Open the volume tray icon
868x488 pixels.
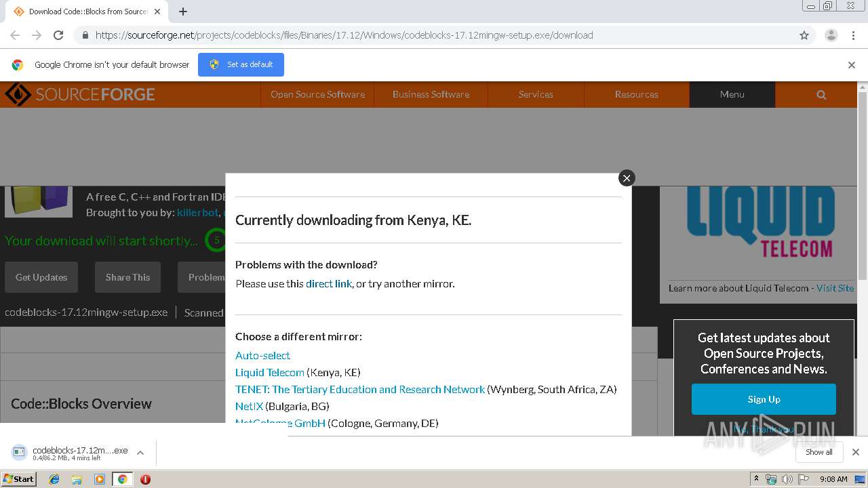787,479
